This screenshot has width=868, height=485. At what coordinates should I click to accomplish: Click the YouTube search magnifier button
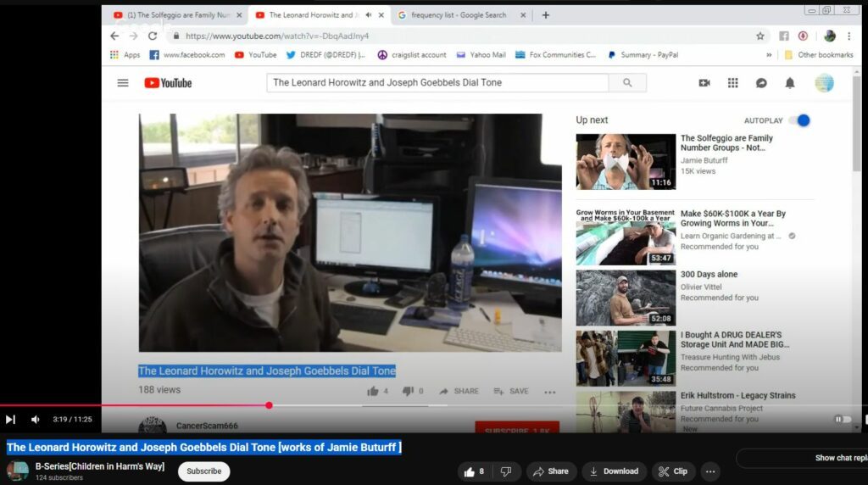pyautogui.click(x=627, y=83)
